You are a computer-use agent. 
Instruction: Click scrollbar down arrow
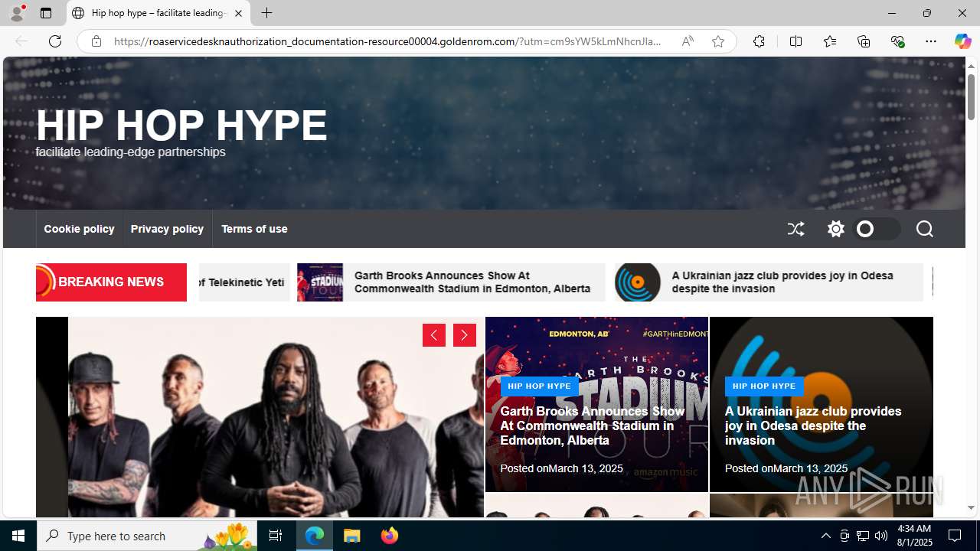tap(971, 508)
